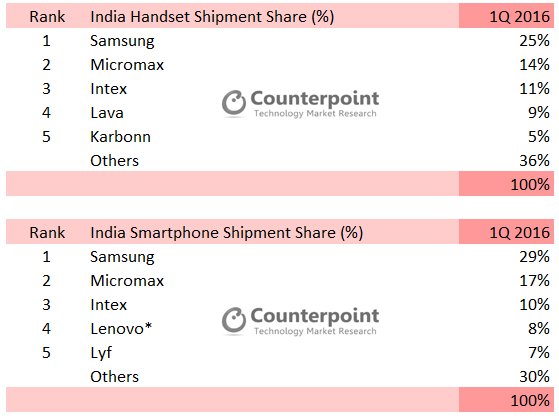Click the 1Q 2016 header in the Handset table
The width and height of the screenshot is (559, 418).
point(519,17)
